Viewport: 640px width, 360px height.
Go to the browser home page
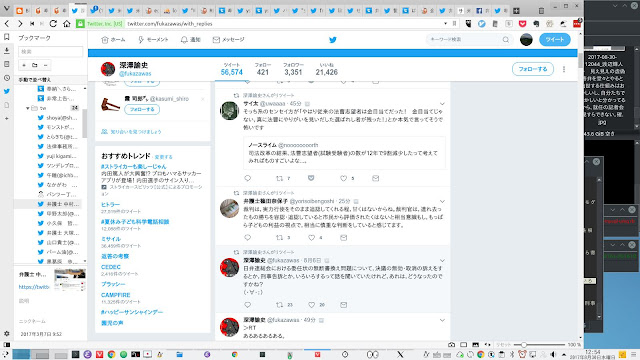pyautogui.click(x=67, y=24)
